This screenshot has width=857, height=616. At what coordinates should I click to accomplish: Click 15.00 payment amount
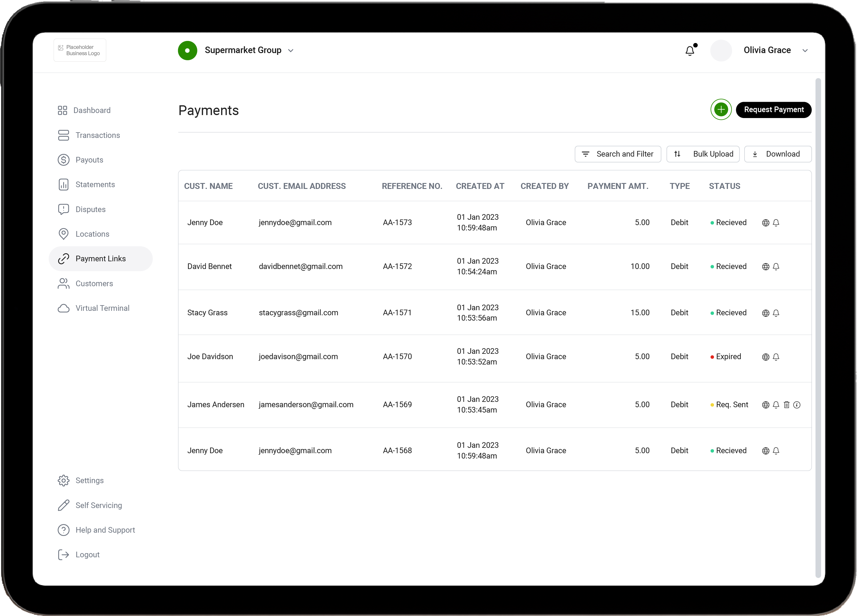tap(640, 313)
